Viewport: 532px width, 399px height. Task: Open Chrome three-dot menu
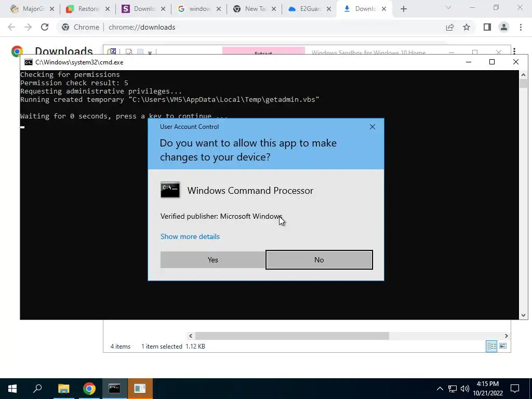click(521, 27)
